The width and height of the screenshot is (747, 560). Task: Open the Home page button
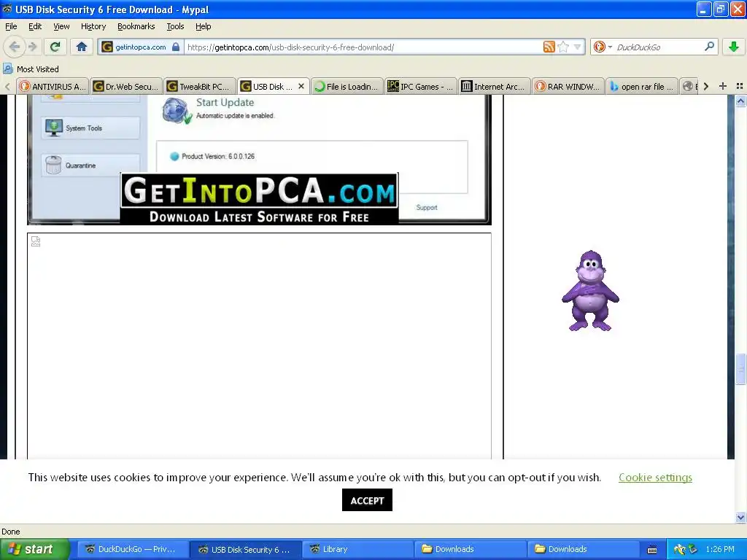82,47
